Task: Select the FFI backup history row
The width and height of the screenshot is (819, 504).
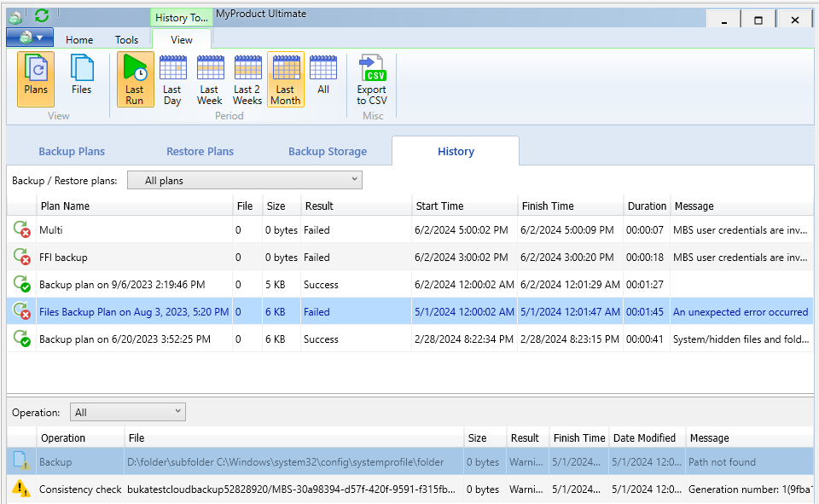Action: tap(63, 257)
